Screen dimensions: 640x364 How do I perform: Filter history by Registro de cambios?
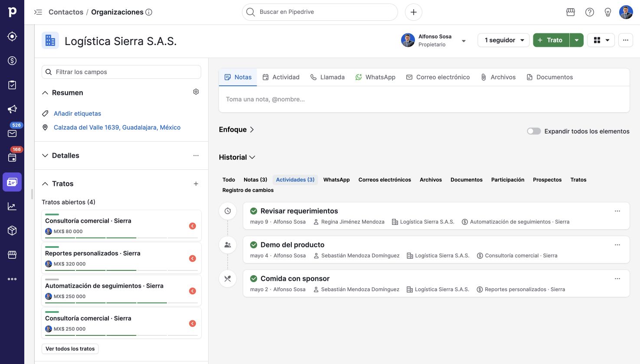pos(248,190)
